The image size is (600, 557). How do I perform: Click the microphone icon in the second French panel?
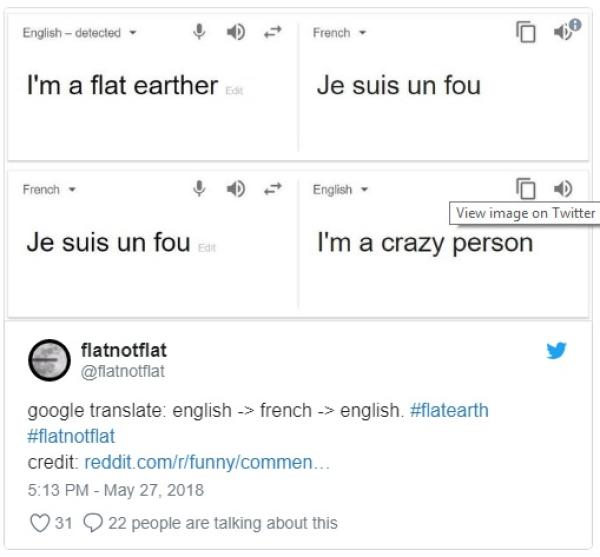click(200, 188)
